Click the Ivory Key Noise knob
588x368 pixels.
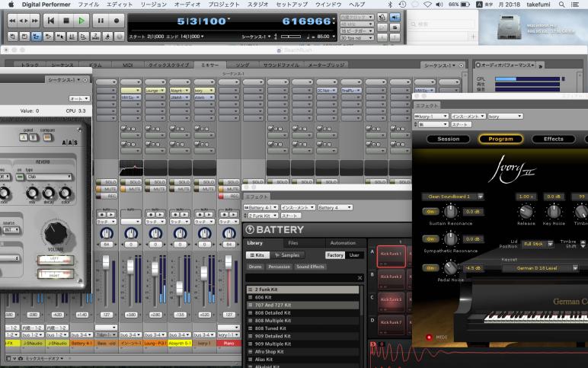click(x=554, y=212)
